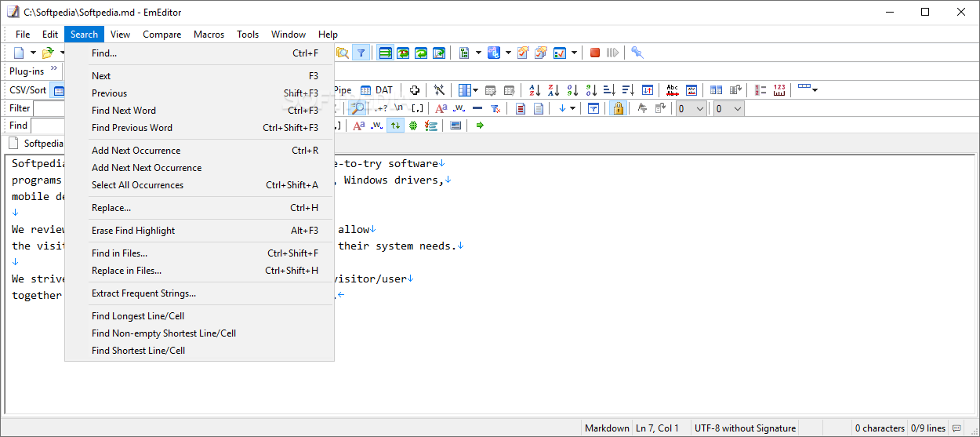Screen dimensions: 980x437
Task: Choose Find Longest Line/Cell
Action: click(200, 316)
